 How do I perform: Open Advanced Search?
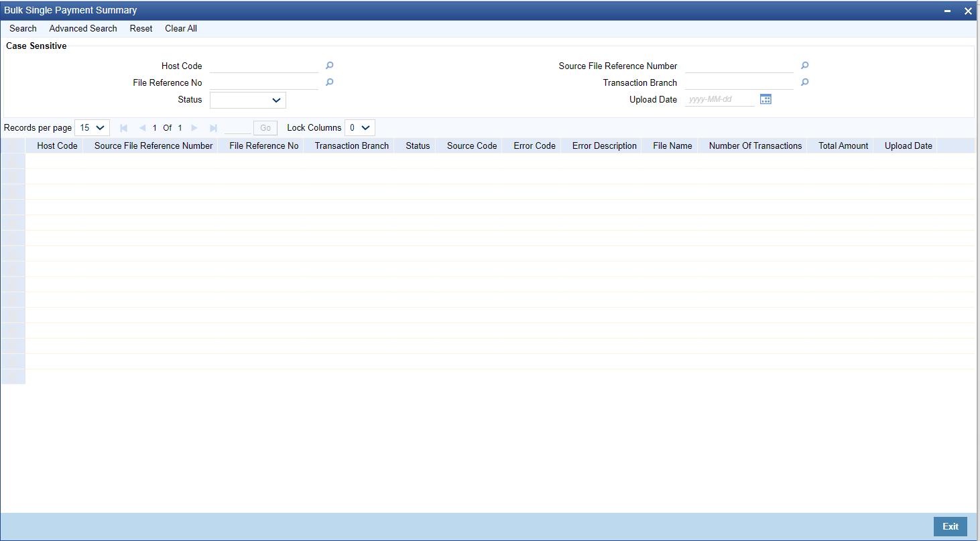(83, 29)
